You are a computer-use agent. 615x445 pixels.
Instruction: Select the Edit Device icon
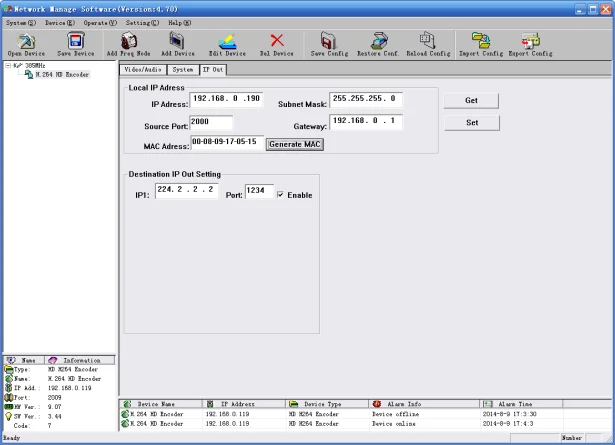(227, 41)
